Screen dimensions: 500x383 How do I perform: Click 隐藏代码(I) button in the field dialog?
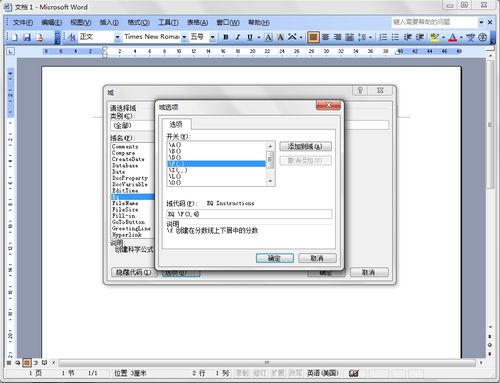(133, 272)
